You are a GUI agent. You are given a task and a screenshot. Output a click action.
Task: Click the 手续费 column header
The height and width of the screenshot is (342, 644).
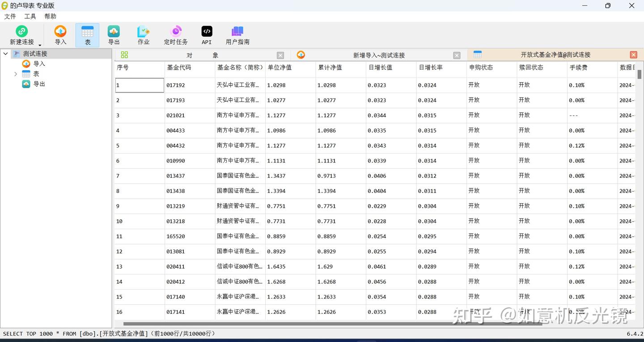tap(593, 67)
